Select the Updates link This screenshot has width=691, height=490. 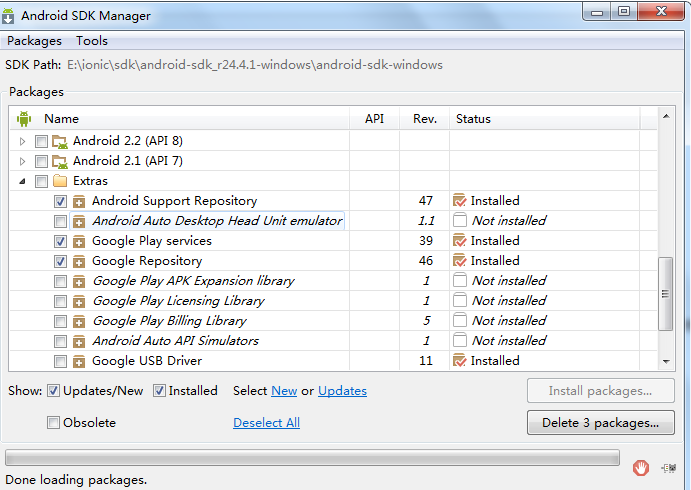pos(342,391)
